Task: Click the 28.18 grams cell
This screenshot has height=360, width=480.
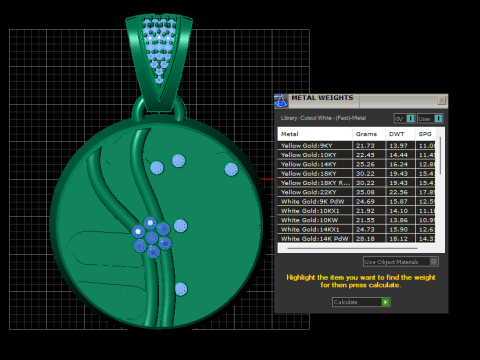Action: pyautogui.click(x=369, y=239)
